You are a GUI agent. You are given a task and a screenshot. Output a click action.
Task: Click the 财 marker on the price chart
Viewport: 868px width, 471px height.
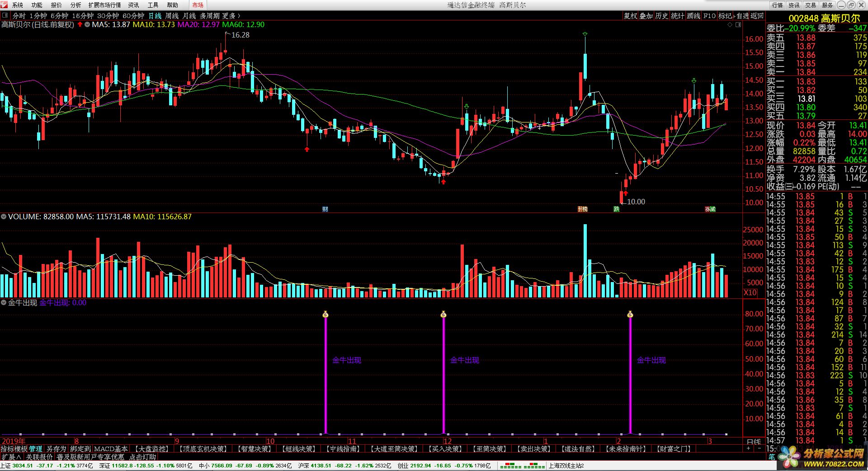coord(325,209)
